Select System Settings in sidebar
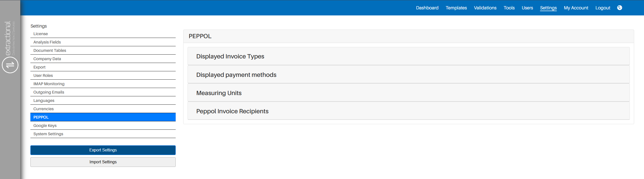644x179 pixels. pyautogui.click(x=48, y=134)
